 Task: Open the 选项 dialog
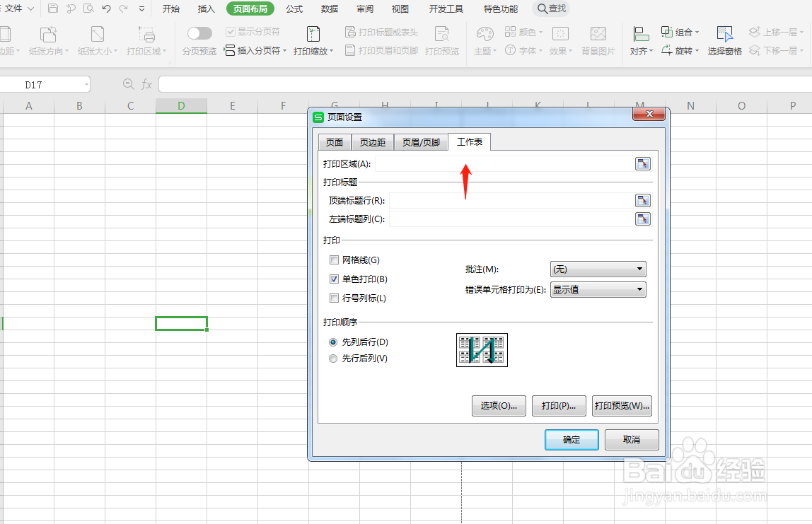click(499, 405)
